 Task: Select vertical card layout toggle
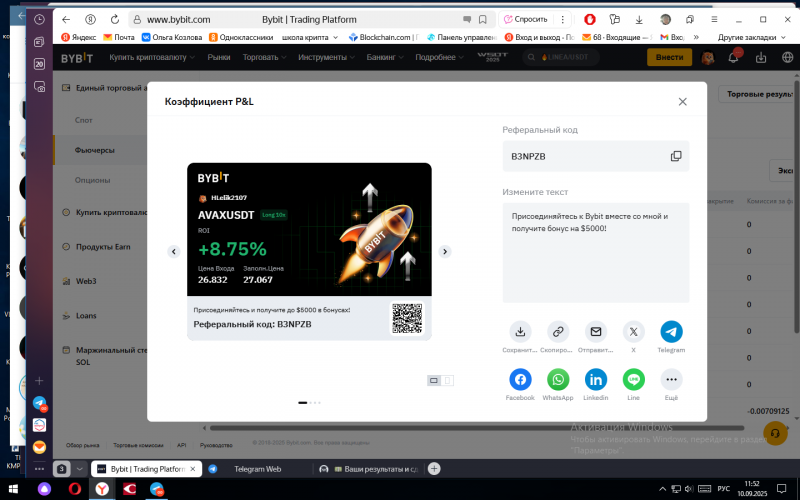tap(447, 380)
